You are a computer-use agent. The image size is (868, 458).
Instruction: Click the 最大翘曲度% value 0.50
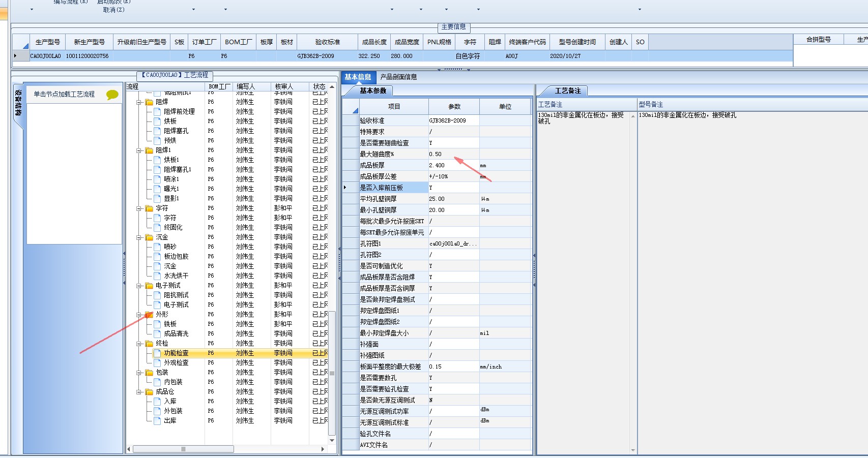[x=454, y=154]
